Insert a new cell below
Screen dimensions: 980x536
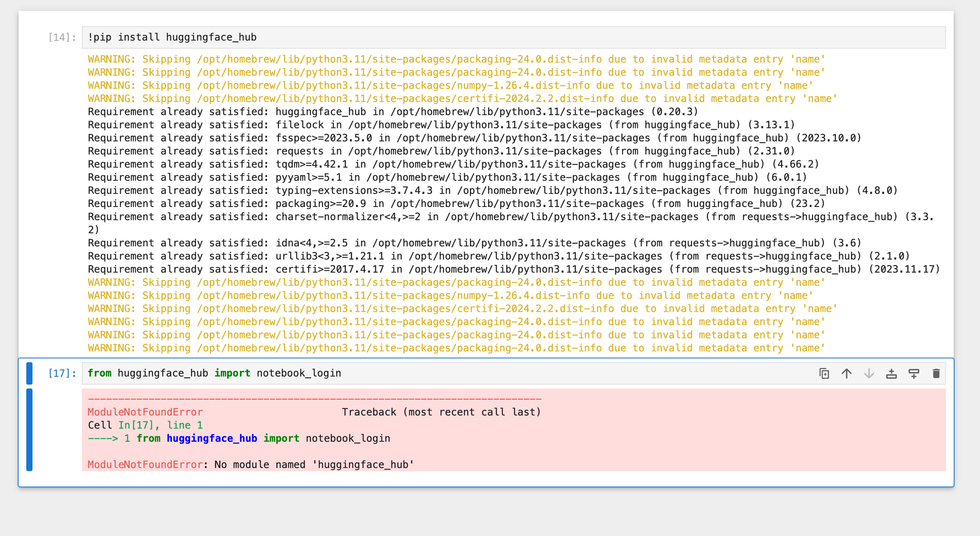tap(913, 373)
